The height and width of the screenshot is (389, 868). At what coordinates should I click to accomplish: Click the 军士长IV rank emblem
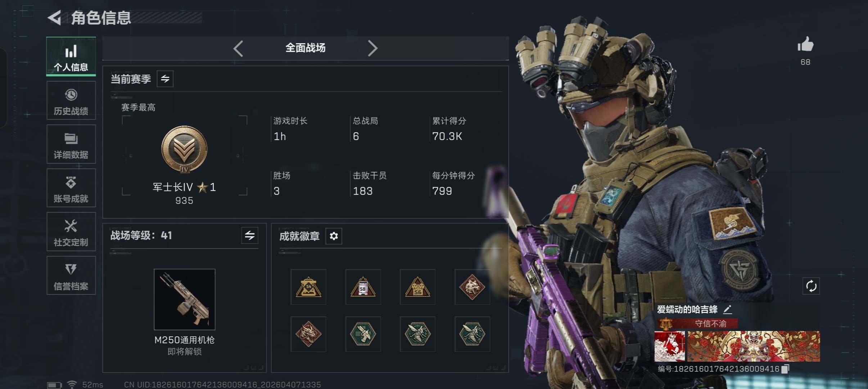pyautogui.click(x=184, y=149)
